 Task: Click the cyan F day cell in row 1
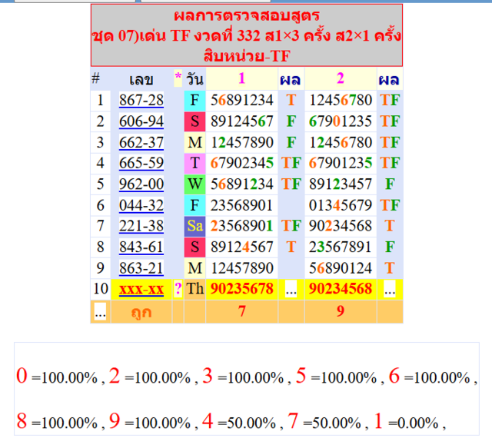pos(194,101)
